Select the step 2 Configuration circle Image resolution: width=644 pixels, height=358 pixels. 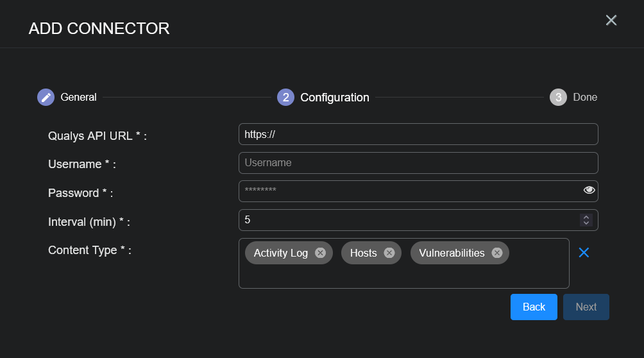(285, 98)
